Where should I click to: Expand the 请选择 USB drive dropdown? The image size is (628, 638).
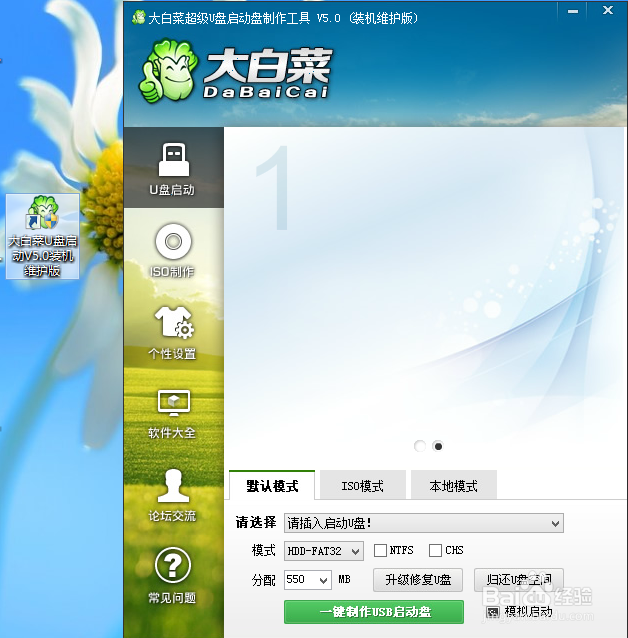pos(424,523)
